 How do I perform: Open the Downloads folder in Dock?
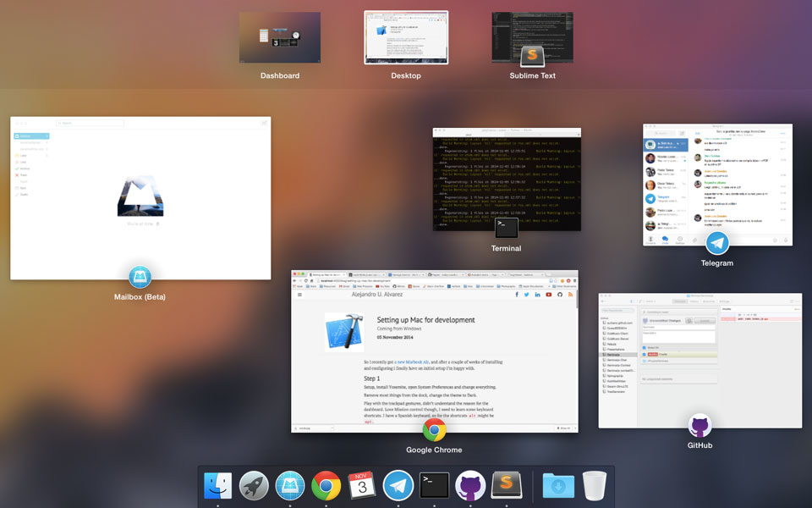(558, 486)
